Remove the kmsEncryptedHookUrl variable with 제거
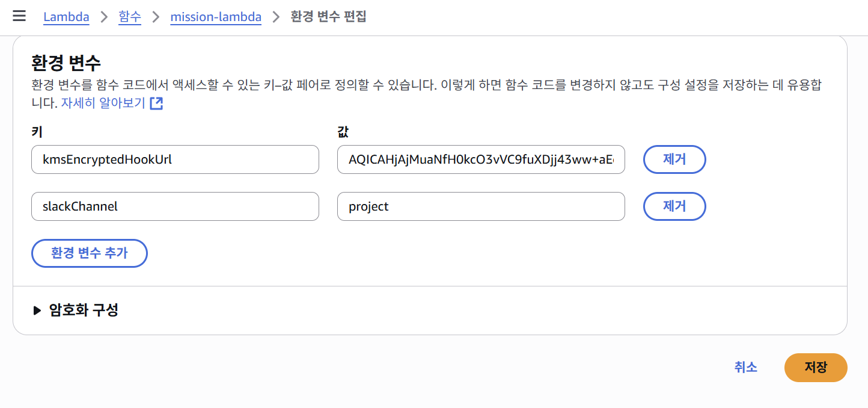 [x=674, y=159]
